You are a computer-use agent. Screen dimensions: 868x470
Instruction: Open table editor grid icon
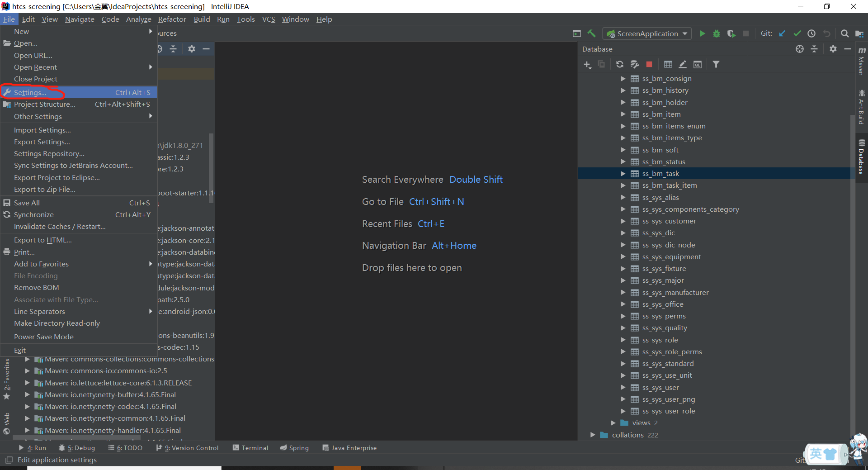click(x=668, y=65)
